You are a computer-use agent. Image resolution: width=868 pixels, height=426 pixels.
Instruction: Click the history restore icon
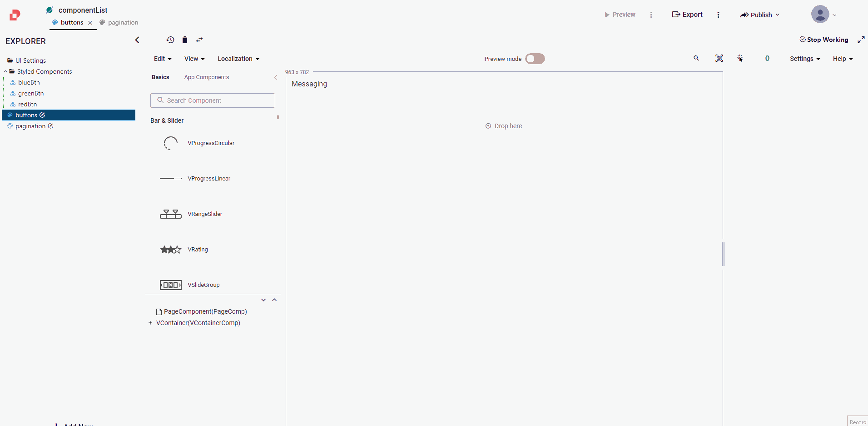point(170,40)
